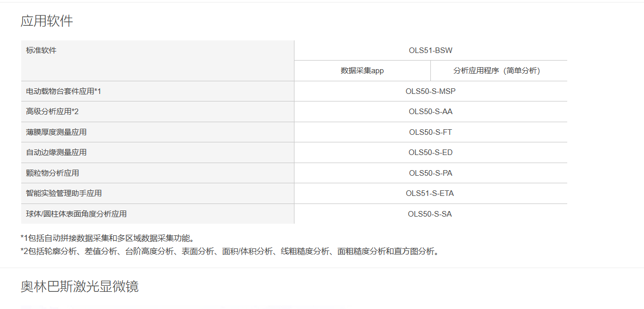
Task: Select the 标准软件 row label
Action: [x=41, y=50]
